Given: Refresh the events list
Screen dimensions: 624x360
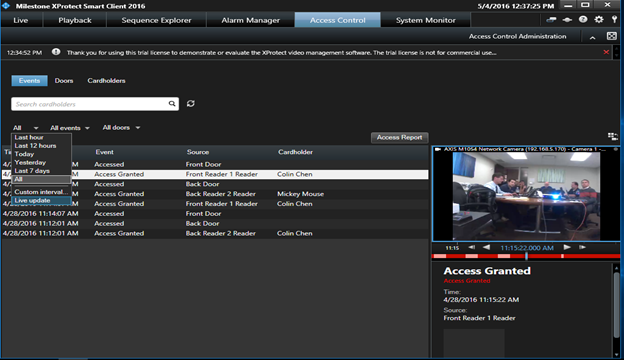Looking at the screenshot, I should coord(191,103).
